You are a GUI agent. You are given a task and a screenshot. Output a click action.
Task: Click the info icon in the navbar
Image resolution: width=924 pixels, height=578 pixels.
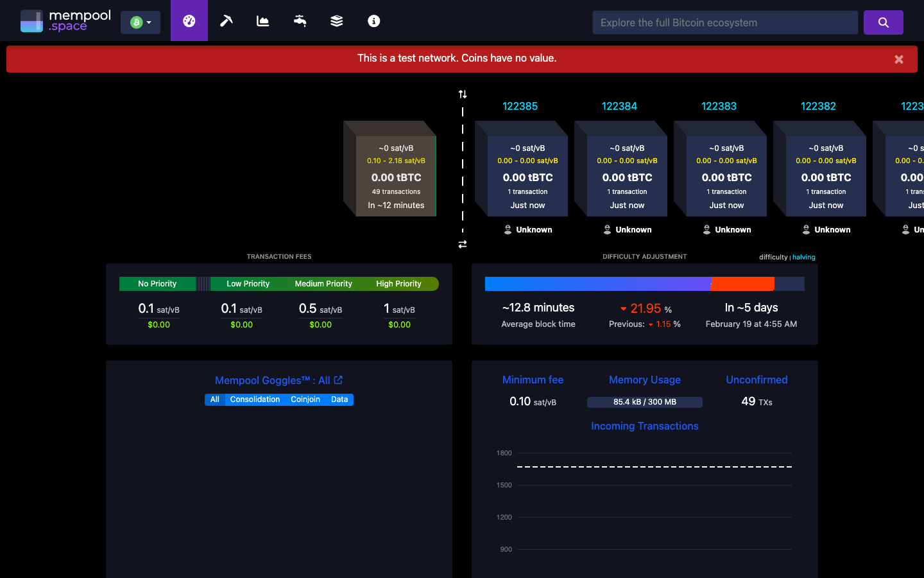[x=373, y=21]
